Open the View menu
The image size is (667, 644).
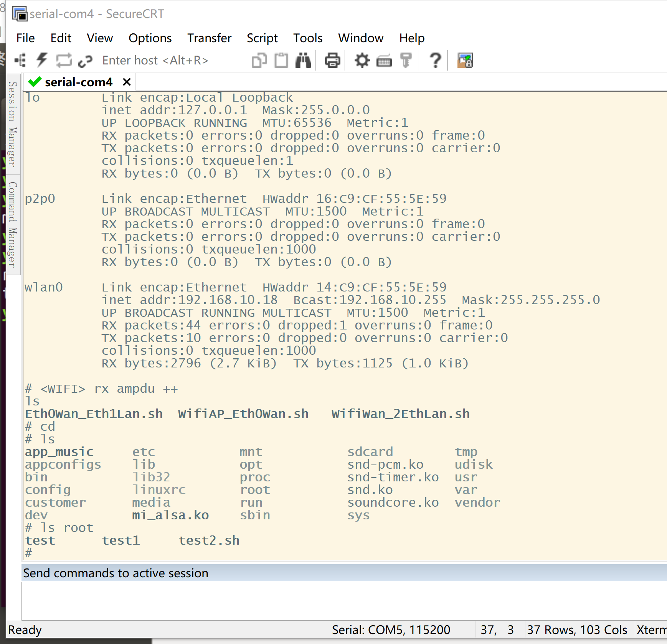pos(100,38)
